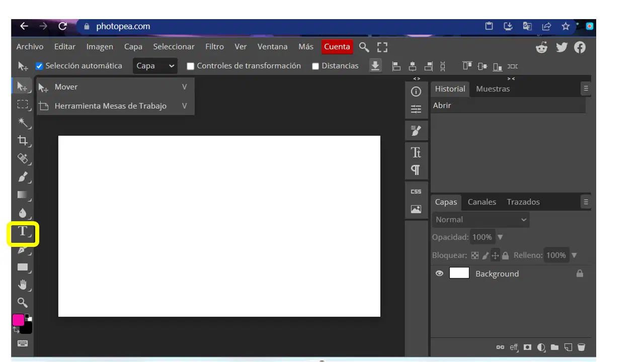The image size is (644, 362).
Task: Click the Background layer thumbnail
Action: (459, 274)
